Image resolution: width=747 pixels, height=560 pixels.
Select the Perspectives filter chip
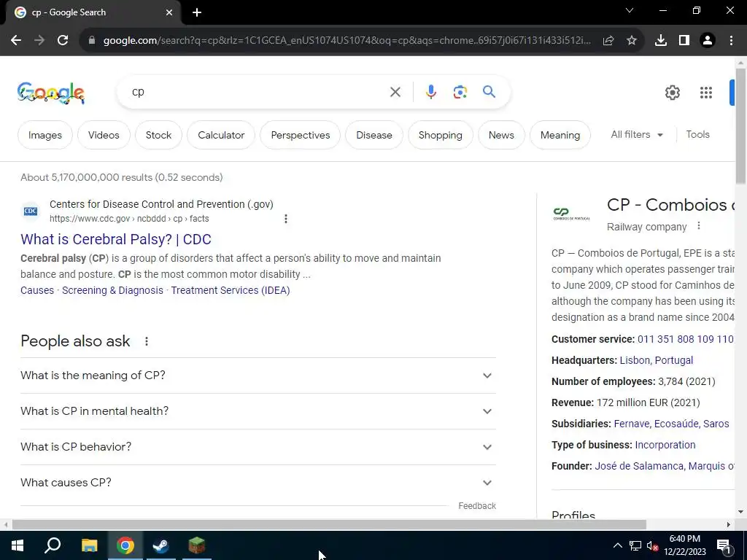[x=300, y=135]
